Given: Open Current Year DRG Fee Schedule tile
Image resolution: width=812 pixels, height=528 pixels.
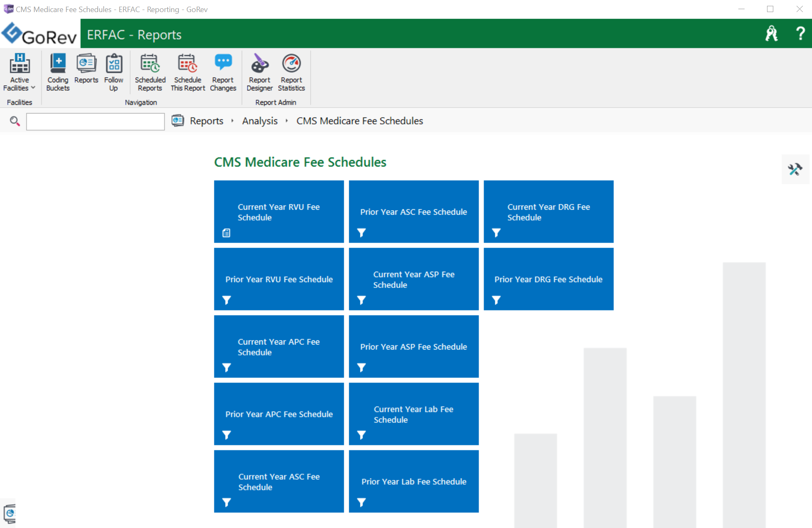Looking at the screenshot, I should (x=549, y=211).
